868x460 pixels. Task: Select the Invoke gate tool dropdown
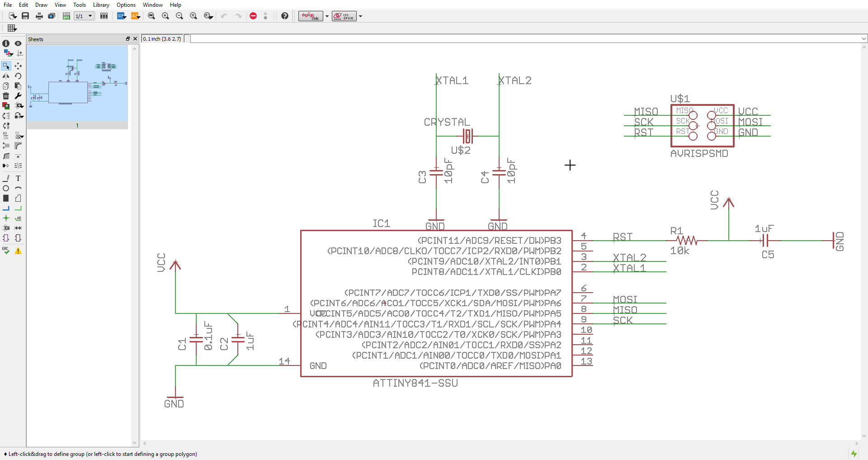[19, 106]
